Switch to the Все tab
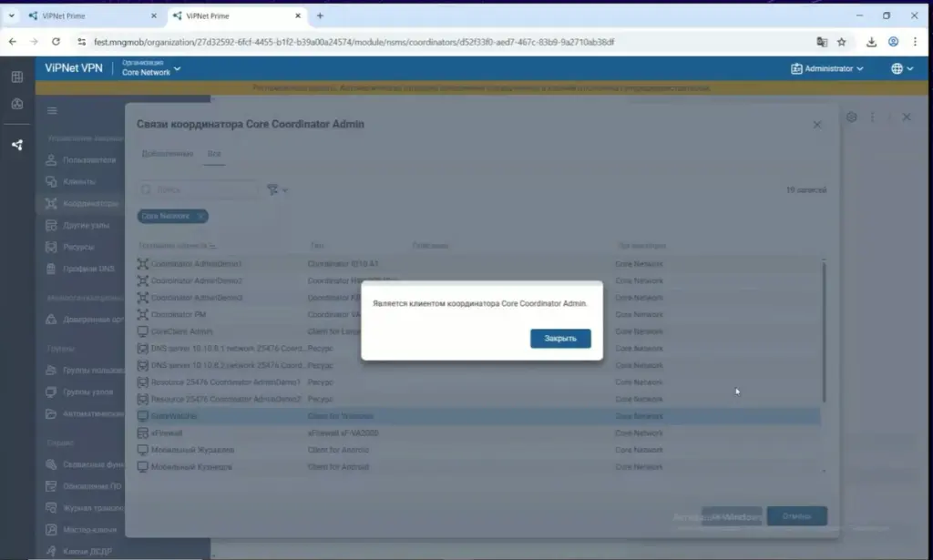Viewport: 933px width, 560px height. coord(214,153)
